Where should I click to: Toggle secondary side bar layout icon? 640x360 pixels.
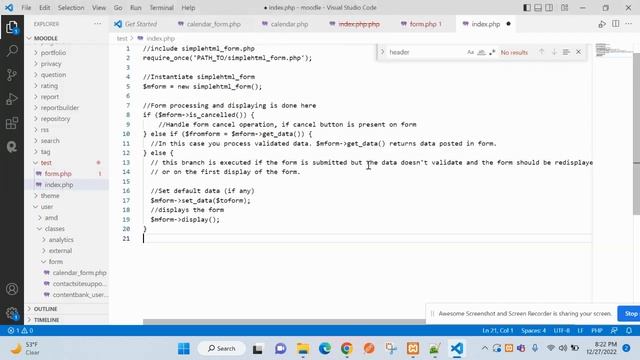549,8
